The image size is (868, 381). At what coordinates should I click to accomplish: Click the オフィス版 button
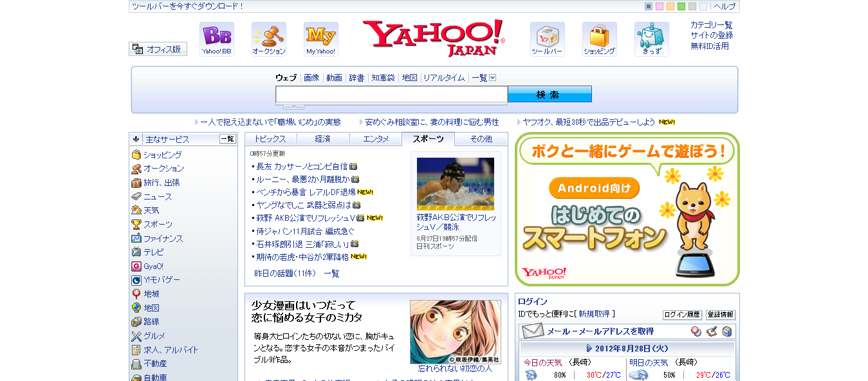click(158, 49)
